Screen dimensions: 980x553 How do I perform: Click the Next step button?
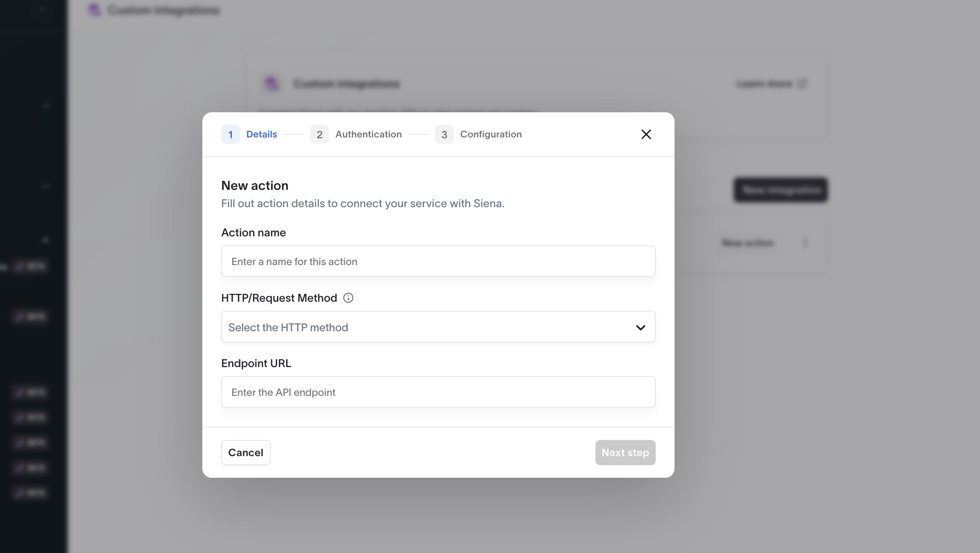625,453
